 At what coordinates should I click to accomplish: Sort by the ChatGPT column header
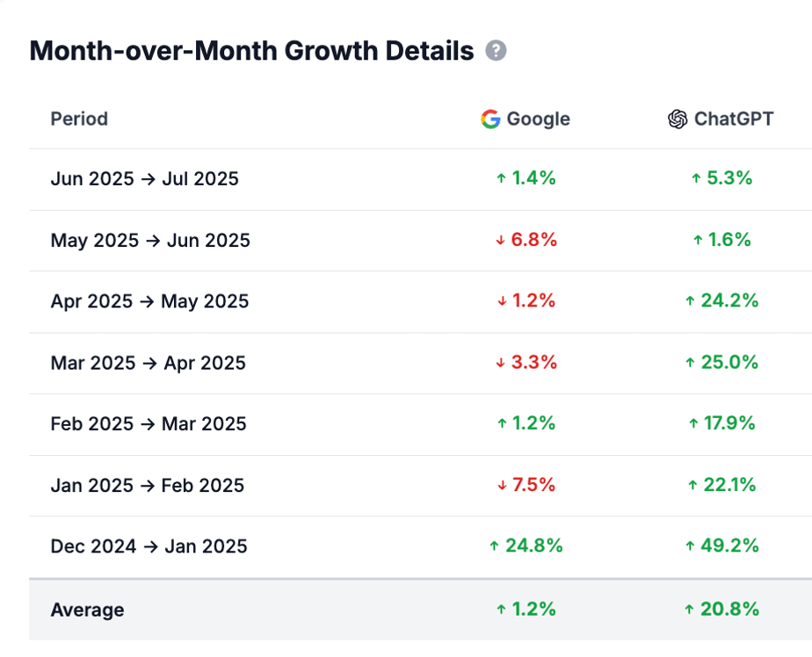(721, 119)
